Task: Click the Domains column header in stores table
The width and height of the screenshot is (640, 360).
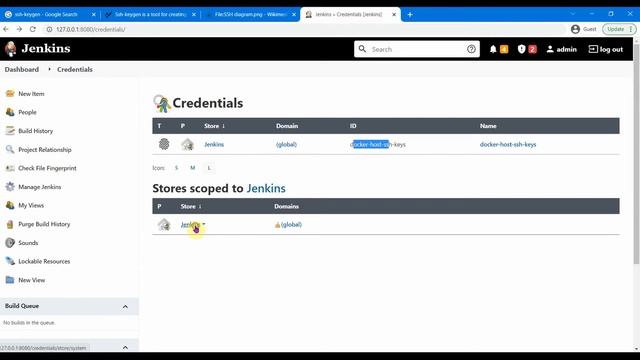Action: pyautogui.click(x=287, y=206)
